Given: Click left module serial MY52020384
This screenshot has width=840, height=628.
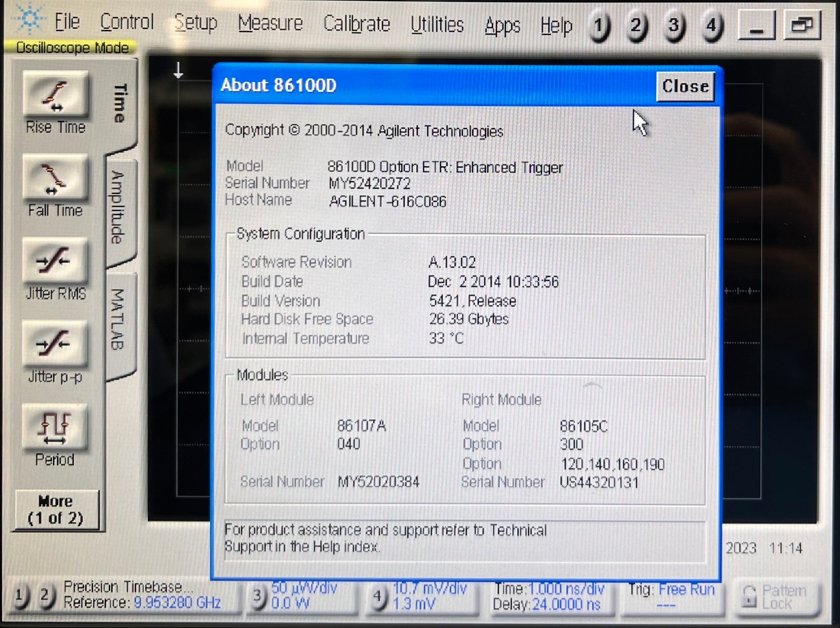Looking at the screenshot, I should pos(379,482).
